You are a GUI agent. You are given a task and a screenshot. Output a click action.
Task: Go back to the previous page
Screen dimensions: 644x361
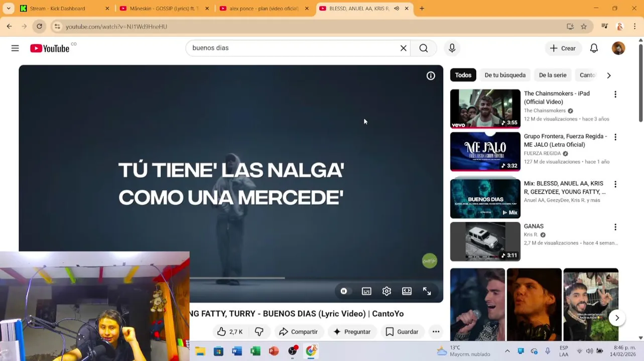pyautogui.click(x=9, y=27)
